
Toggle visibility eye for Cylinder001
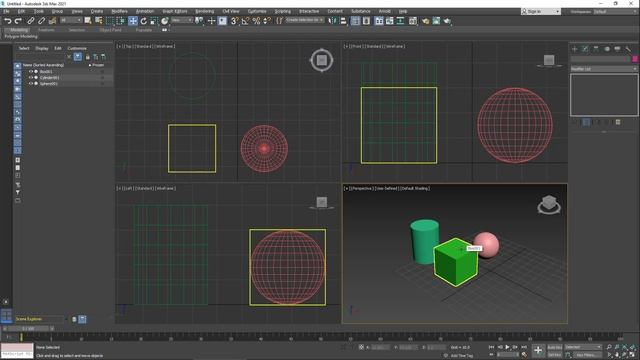tap(31, 78)
